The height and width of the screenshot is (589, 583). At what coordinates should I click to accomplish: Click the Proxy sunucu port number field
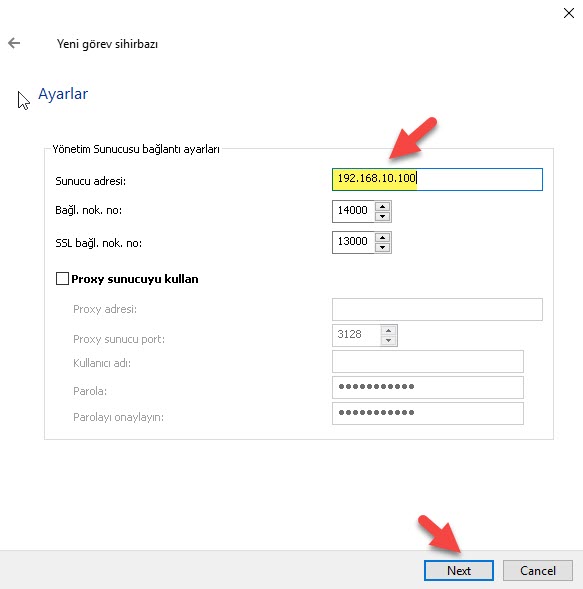pos(356,335)
